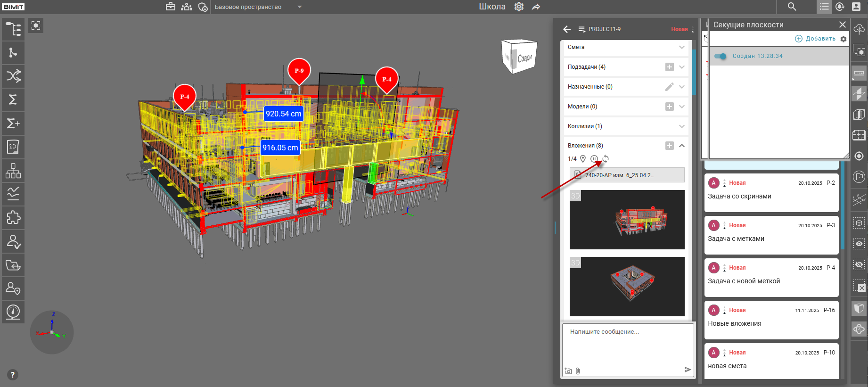Click back arrow in PROJECT1-9 panel
This screenshot has width=868, height=387.
point(567,29)
